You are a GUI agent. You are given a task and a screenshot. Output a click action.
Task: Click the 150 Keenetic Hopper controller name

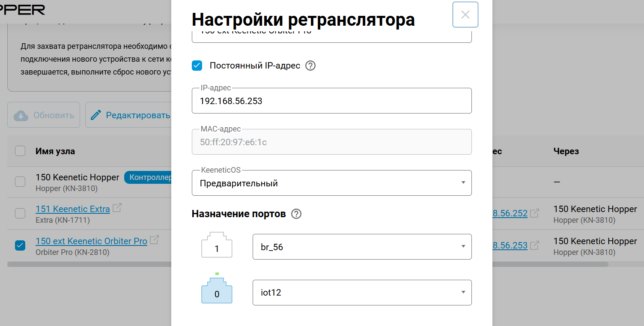(78, 177)
